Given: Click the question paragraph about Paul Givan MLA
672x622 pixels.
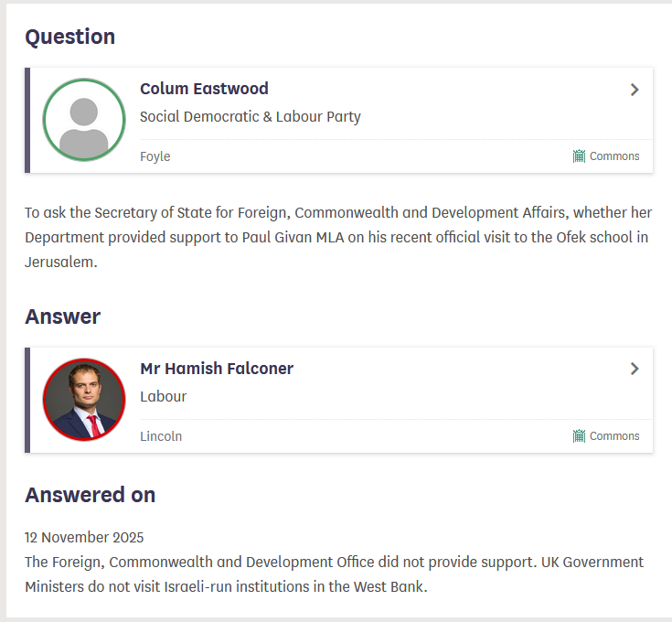Looking at the screenshot, I should click(337, 237).
